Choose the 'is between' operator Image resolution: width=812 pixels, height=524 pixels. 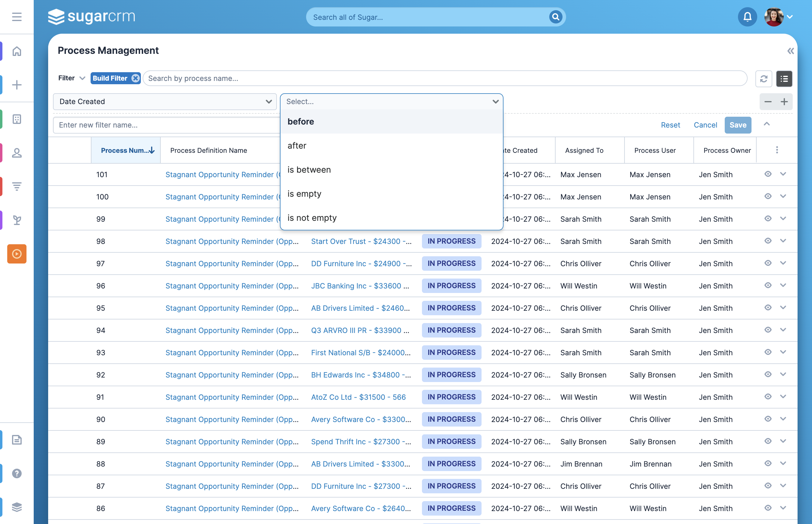392,170
